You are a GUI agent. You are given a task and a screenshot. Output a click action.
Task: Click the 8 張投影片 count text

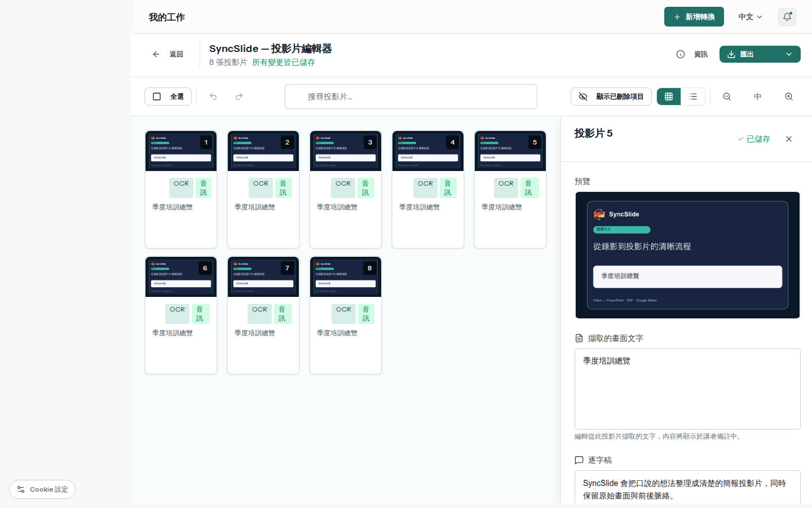pos(228,62)
